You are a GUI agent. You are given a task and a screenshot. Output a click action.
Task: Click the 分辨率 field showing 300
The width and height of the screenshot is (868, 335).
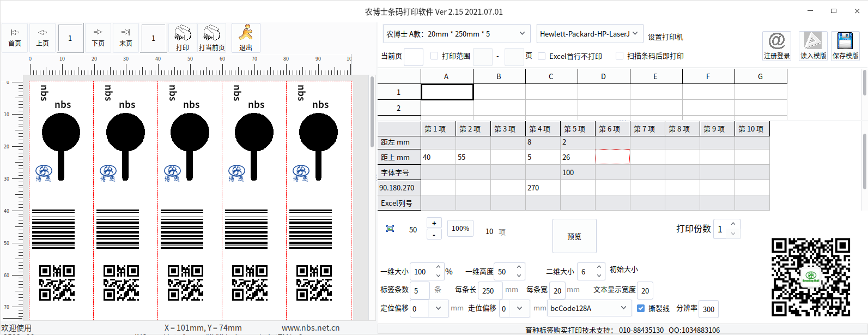click(x=708, y=309)
